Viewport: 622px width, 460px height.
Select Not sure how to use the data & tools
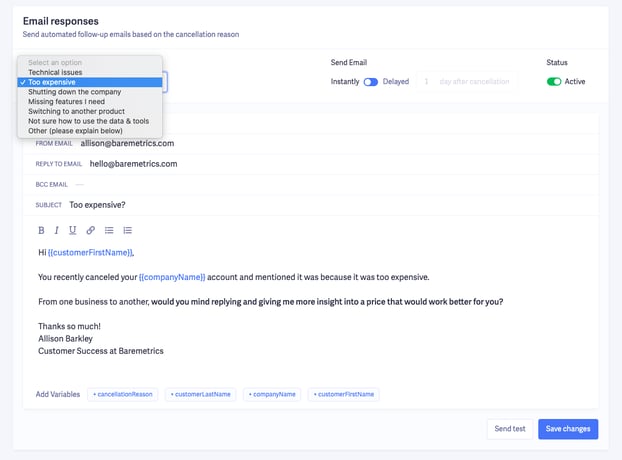90,121
